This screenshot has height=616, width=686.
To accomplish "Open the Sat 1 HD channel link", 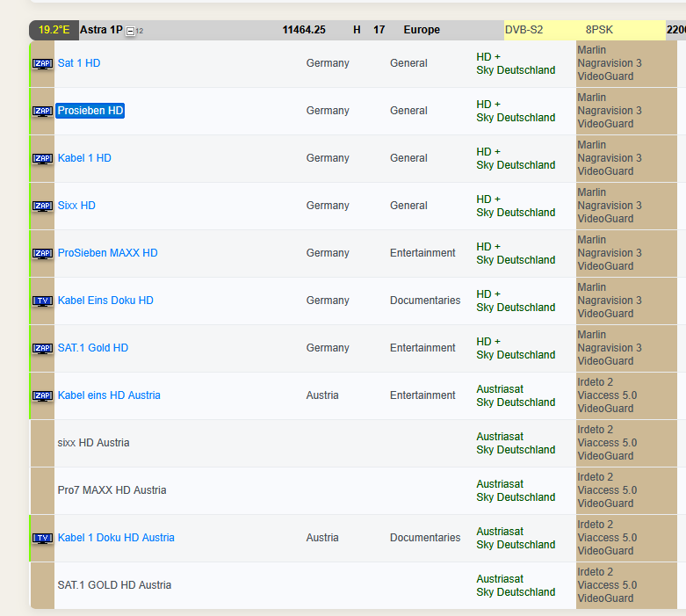I will 79,63.
